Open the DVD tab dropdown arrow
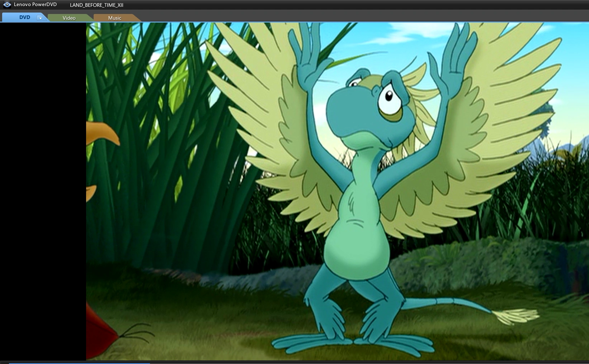Screen dimensions: 589x364 tap(41, 18)
